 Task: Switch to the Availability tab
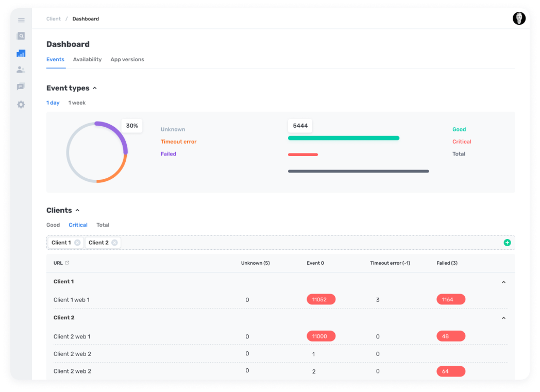click(87, 59)
